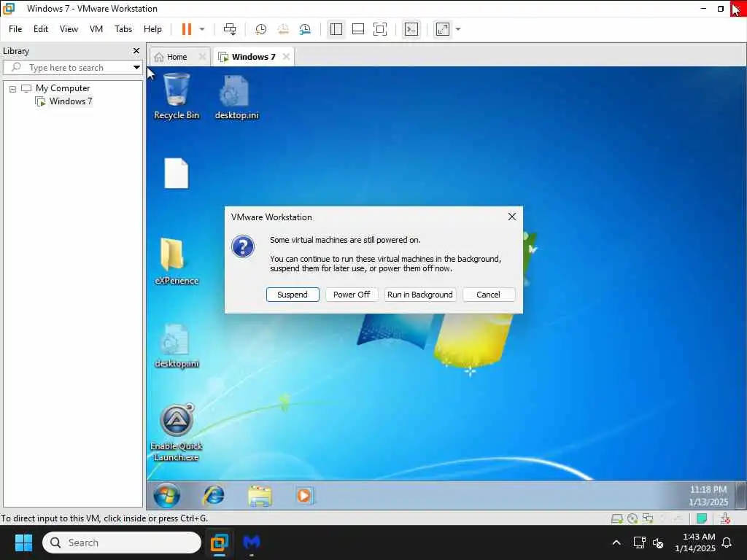Send Ctrl+Alt+Del to the virtual machine
Image resolution: width=747 pixels, height=560 pixels.
(x=230, y=29)
